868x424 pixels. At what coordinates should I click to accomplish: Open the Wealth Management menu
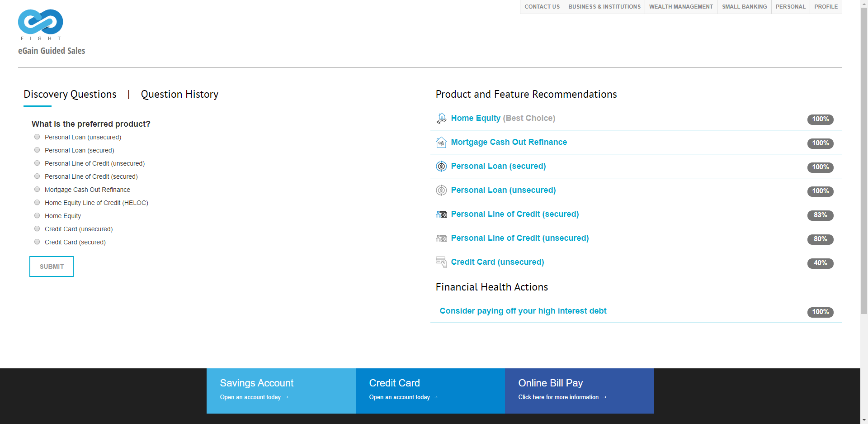[681, 6]
